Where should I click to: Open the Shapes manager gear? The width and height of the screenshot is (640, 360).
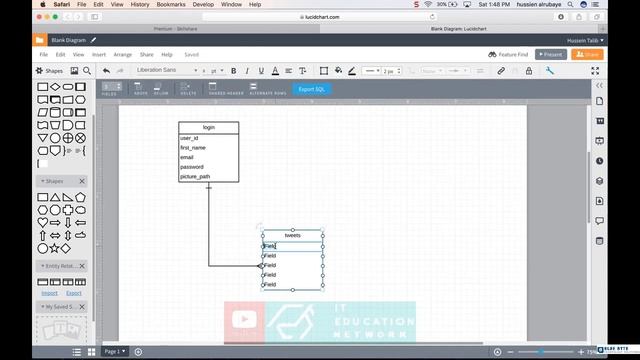click(39, 71)
